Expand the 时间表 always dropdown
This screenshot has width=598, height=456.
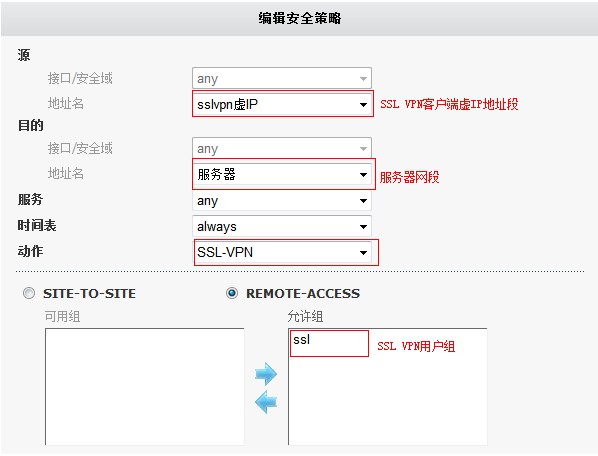pos(282,226)
